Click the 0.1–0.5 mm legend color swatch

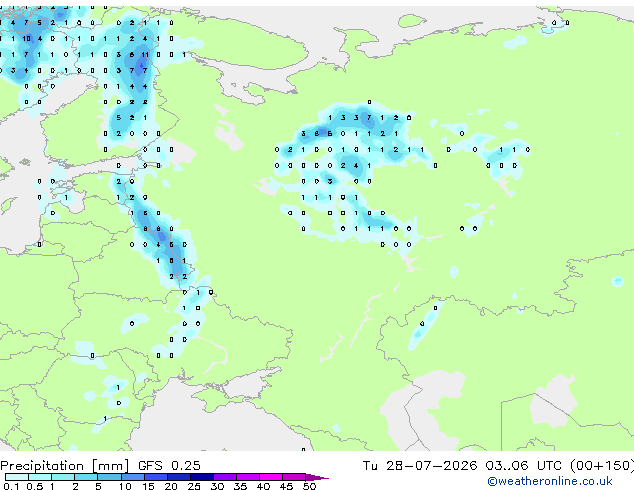pyautogui.click(x=17, y=477)
